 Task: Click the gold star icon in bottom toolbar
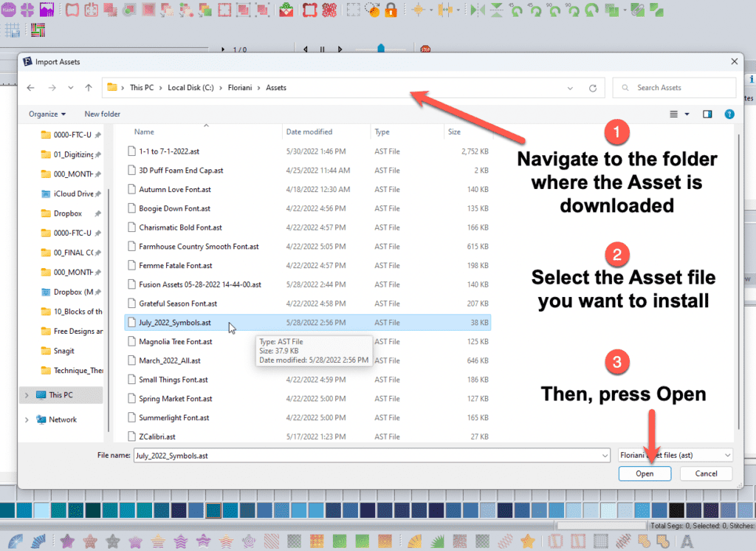click(x=528, y=541)
